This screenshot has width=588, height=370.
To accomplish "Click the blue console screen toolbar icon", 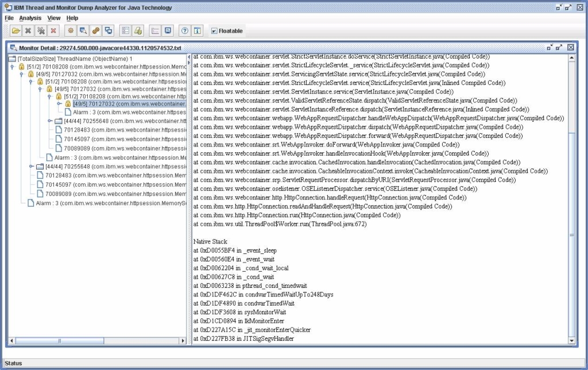I will [x=168, y=31].
